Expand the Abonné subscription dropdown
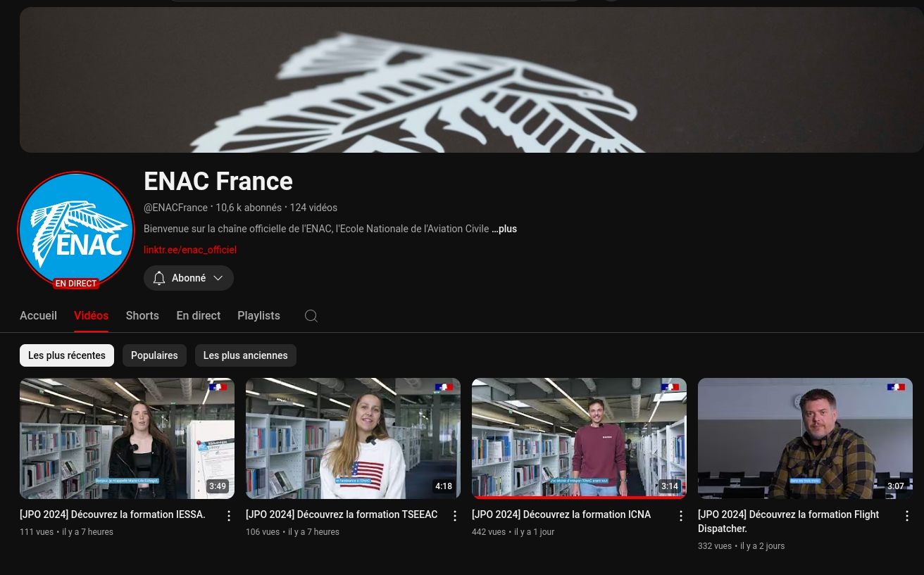The height and width of the screenshot is (575, 924). click(x=189, y=278)
